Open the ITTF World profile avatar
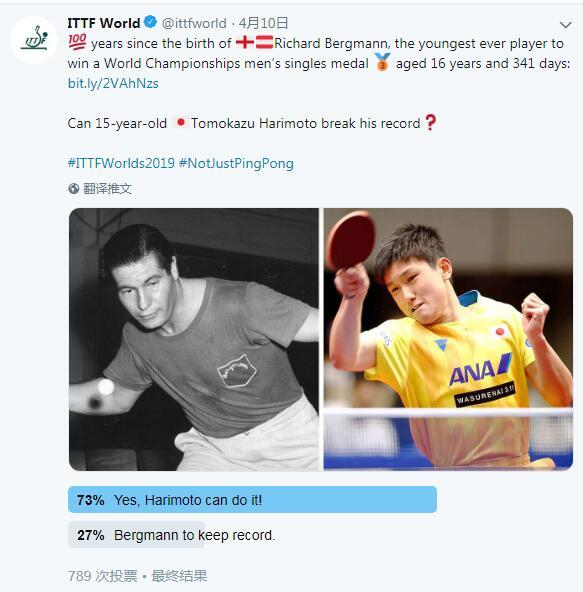Viewport: 583px width, 592px height. point(34,39)
